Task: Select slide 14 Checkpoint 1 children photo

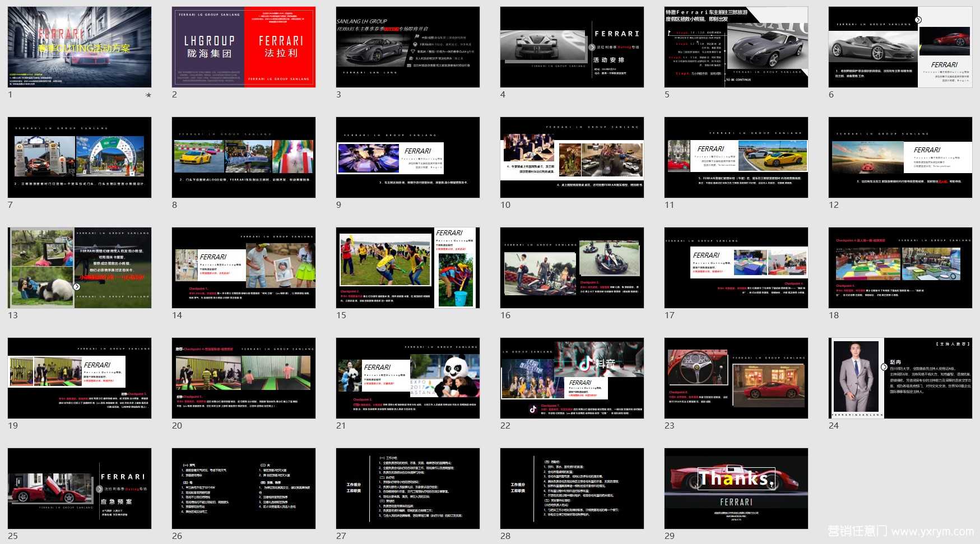Action: [244, 268]
